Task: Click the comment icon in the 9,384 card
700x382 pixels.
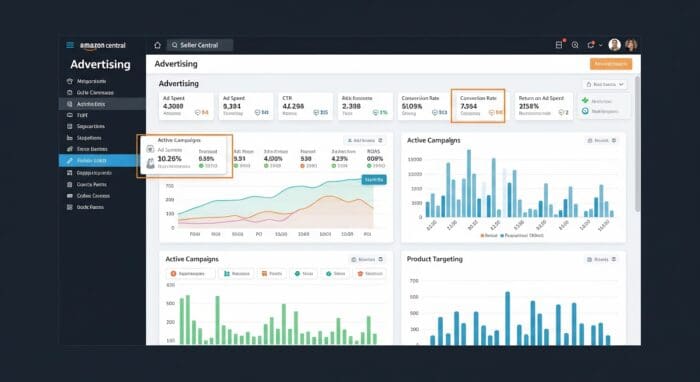Action: 258,113
